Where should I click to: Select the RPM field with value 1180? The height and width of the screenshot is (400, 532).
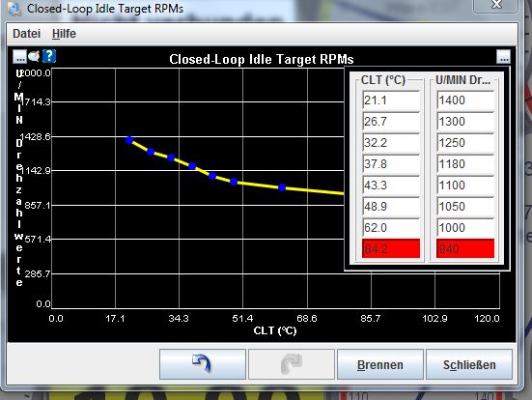pyautogui.click(x=465, y=163)
